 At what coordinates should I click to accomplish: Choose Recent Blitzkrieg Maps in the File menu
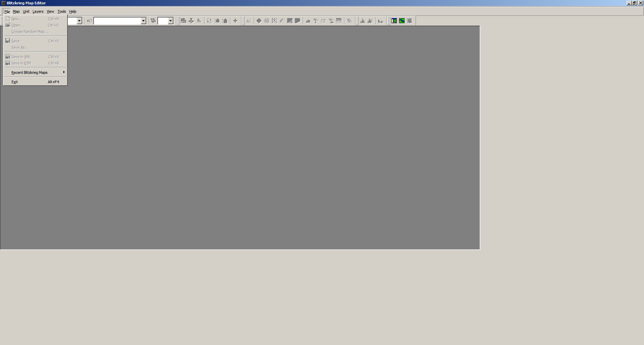(x=35, y=72)
